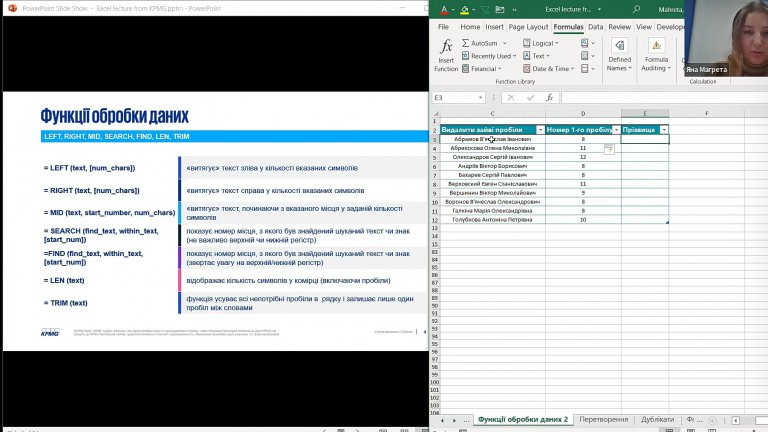Open the Logical functions dropdown

541,43
